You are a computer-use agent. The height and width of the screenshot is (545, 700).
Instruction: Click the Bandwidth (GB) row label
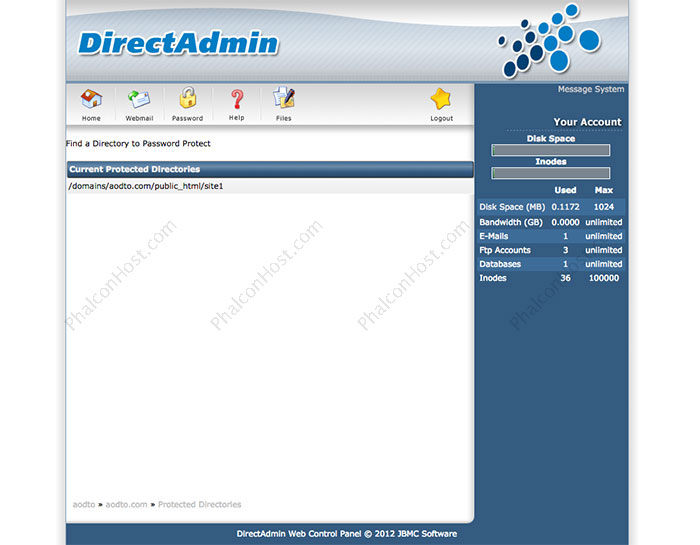[511, 222]
